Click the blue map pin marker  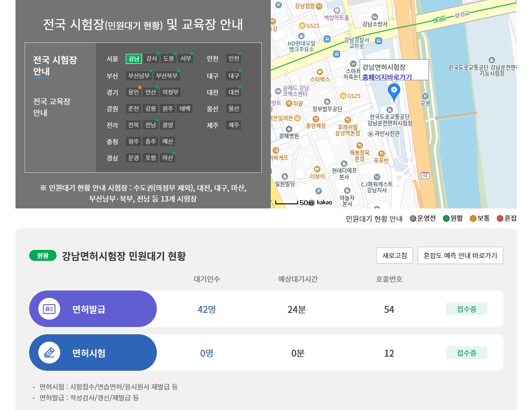(393, 91)
